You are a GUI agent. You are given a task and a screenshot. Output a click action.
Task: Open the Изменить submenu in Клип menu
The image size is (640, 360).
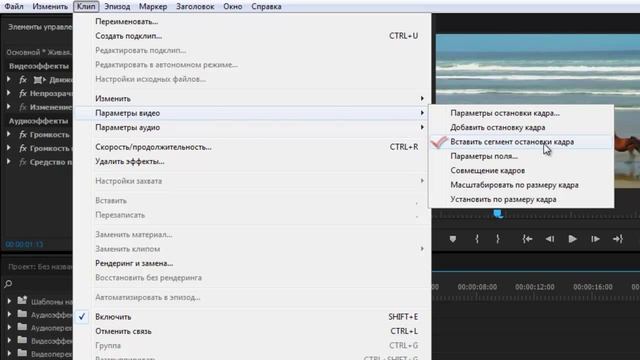pyautogui.click(x=252, y=99)
